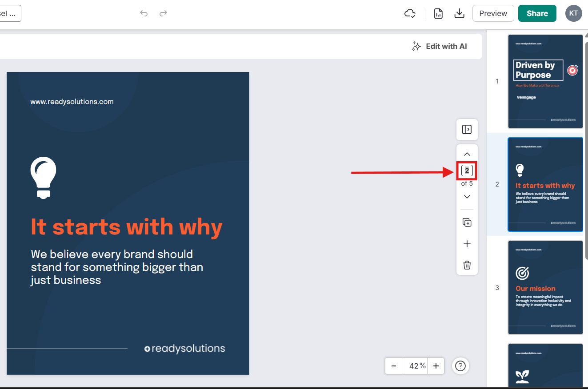Open the KT account avatar menu
Screen dimensions: 588x389
click(573, 13)
